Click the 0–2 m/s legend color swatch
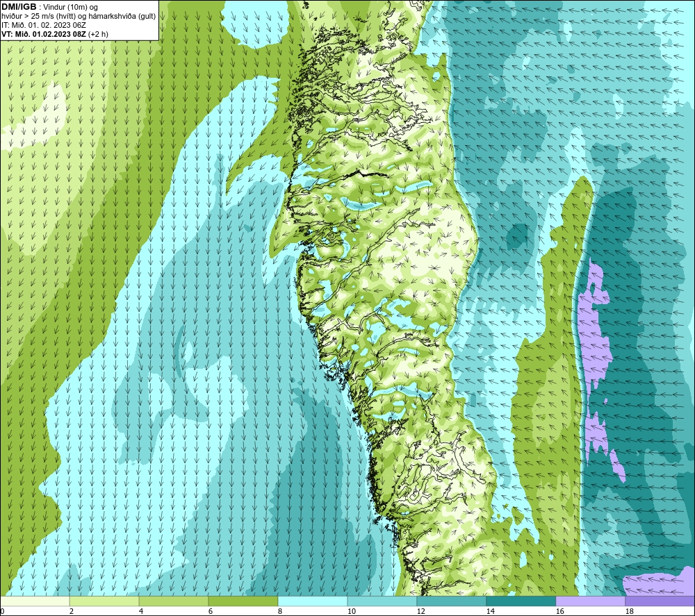The width and height of the screenshot is (695, 616). [35, 601]
